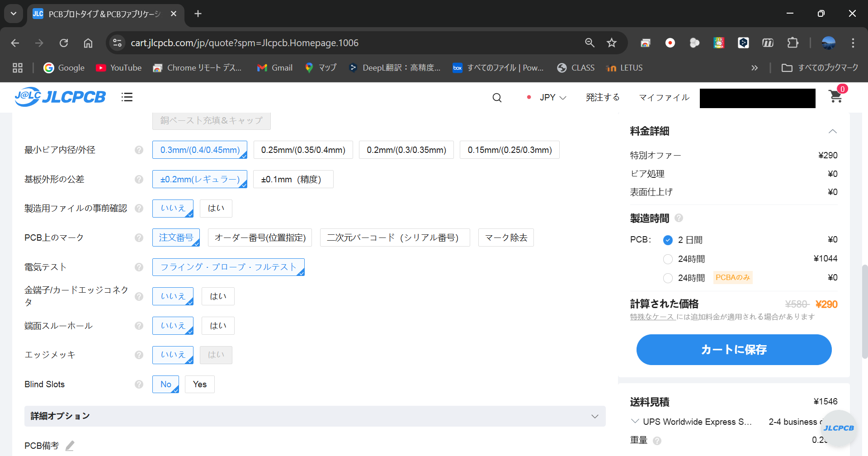Open the 発注する menu item

pos(602,98)
